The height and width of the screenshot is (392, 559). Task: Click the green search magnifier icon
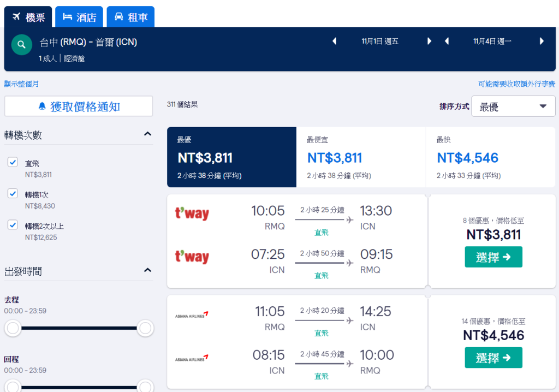tap(21, 45)
